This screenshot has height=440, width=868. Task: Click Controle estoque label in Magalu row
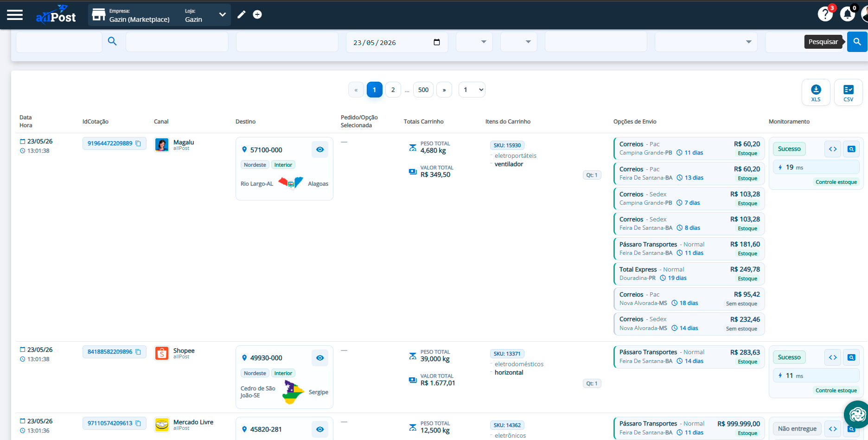pos(836,182)
